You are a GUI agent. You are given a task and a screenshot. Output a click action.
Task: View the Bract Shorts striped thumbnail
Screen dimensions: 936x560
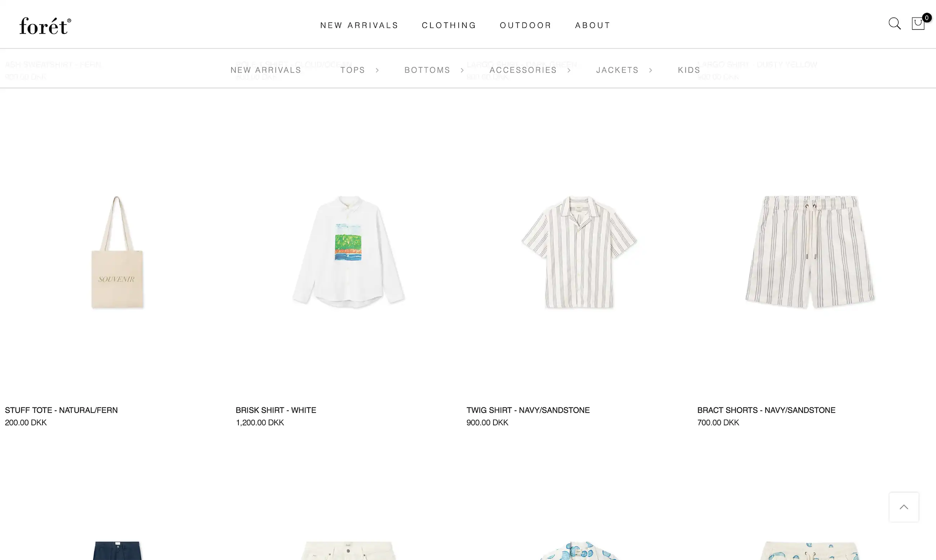tap(810, 252)
